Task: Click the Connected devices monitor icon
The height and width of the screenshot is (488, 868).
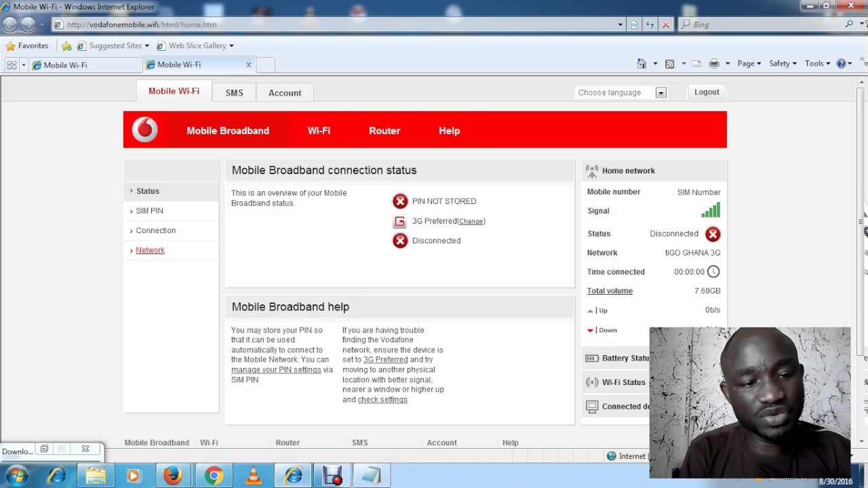Action: [x=592, y=406]
